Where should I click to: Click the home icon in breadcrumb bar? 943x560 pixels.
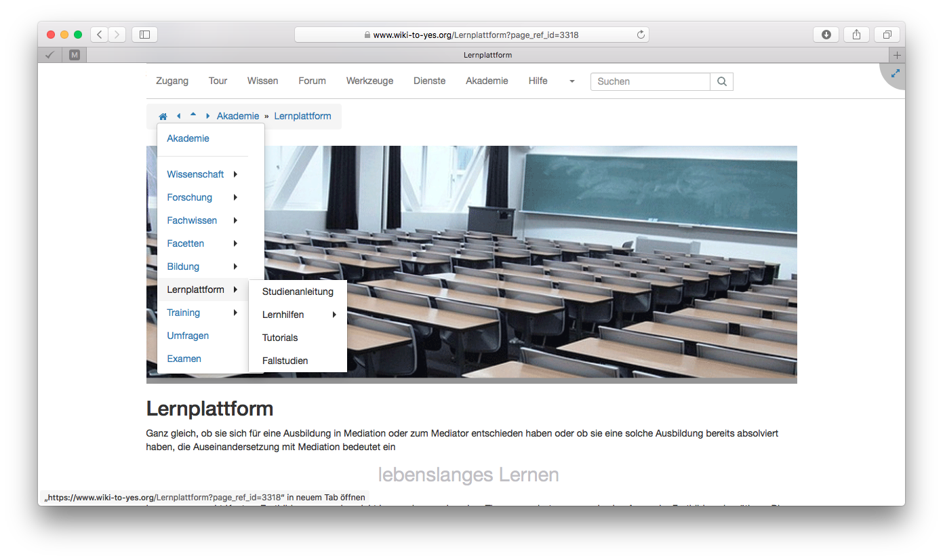coord(163,117)
